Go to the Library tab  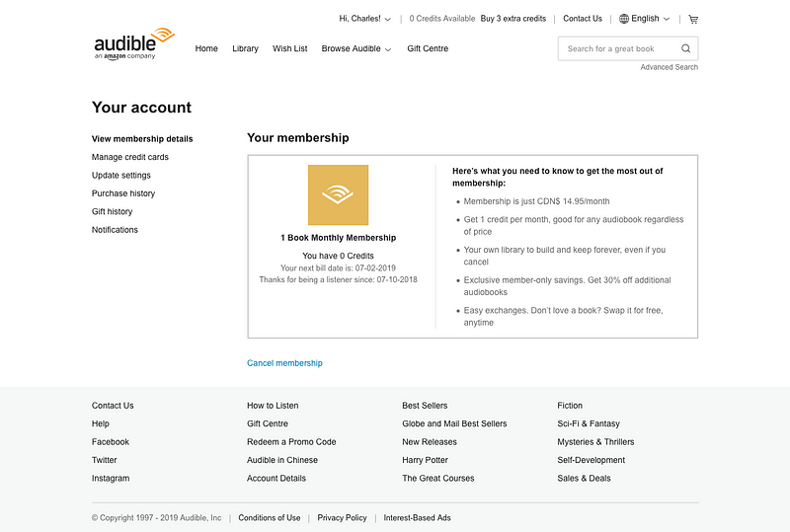tap(245, 48)
